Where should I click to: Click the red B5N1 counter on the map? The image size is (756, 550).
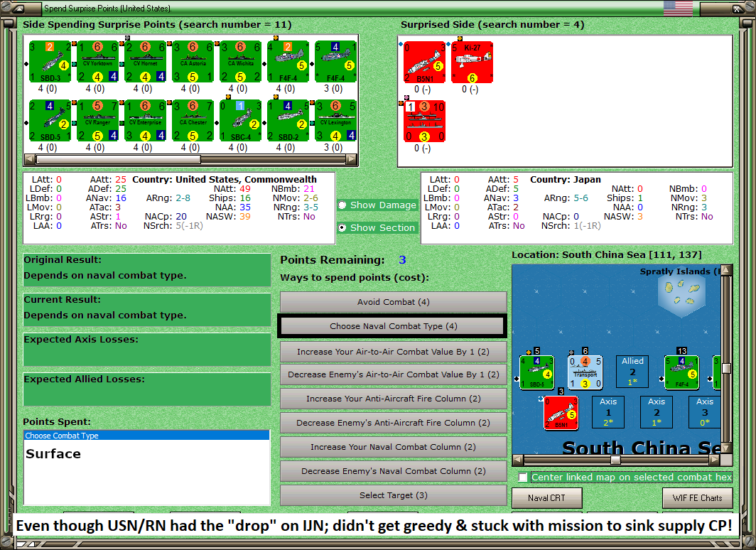tap(561, 412)
